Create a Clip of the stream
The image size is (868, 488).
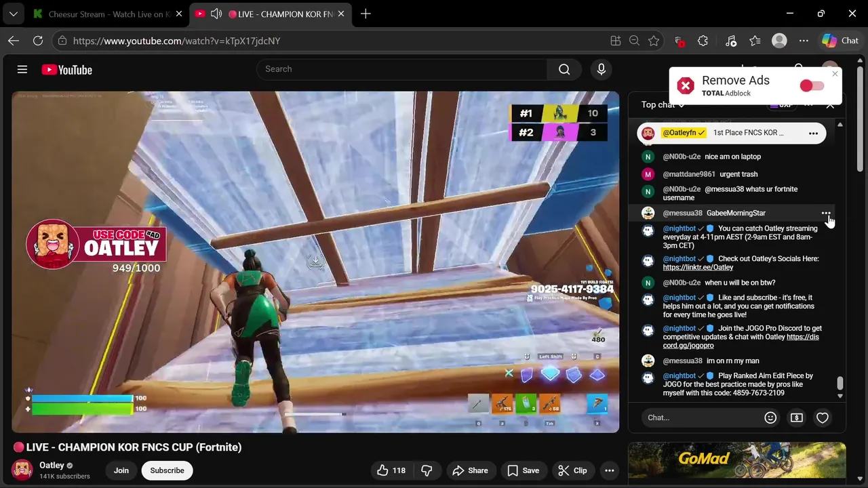[x=572, y=470]
